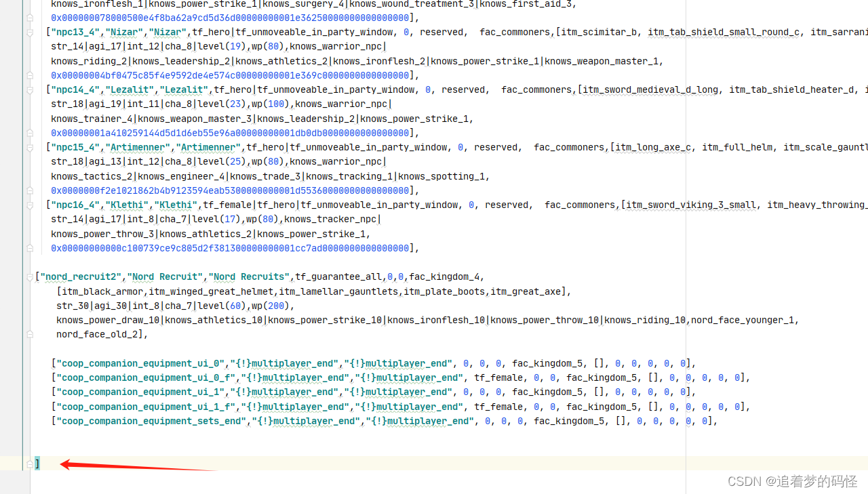Click tf_guarantee_all in the nord_recruit2 entry
Screen dimensions: 868x494
(338, 276)
